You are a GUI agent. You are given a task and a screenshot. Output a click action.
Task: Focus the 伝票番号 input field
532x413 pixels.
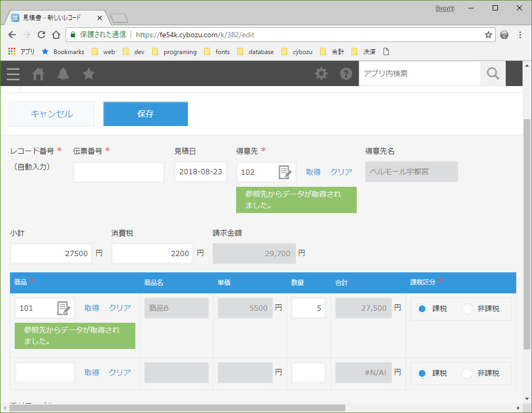[119, 172]
